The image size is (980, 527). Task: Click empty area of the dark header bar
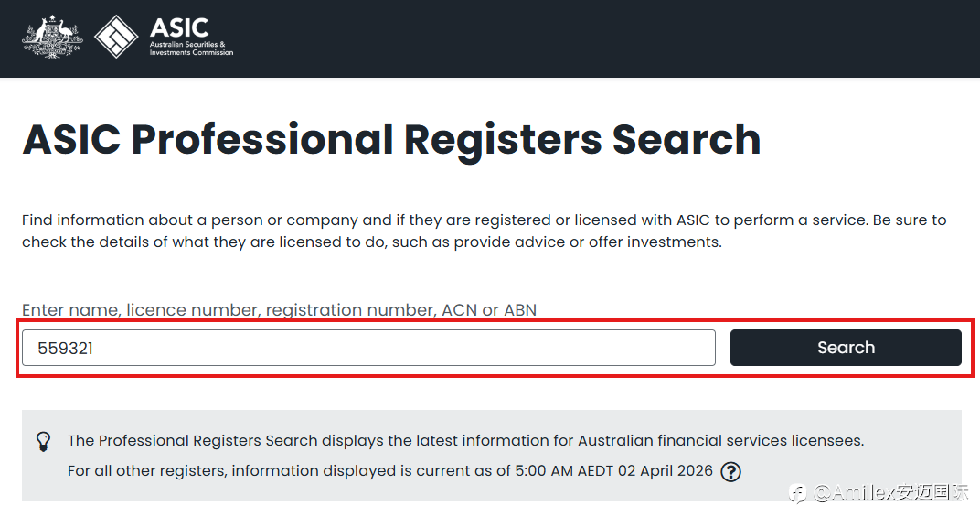tap(594, 38)
